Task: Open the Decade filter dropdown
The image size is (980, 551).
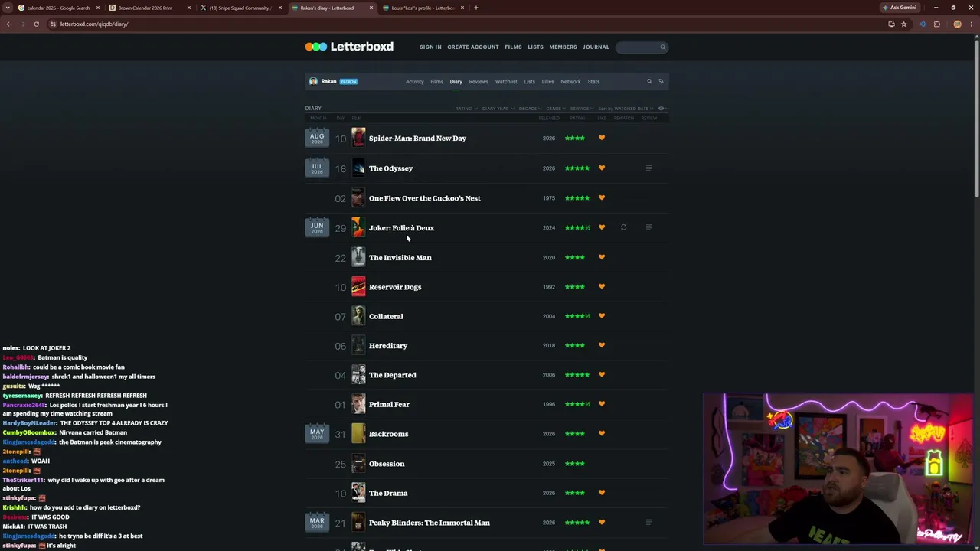Action: [x=531, y=109]
